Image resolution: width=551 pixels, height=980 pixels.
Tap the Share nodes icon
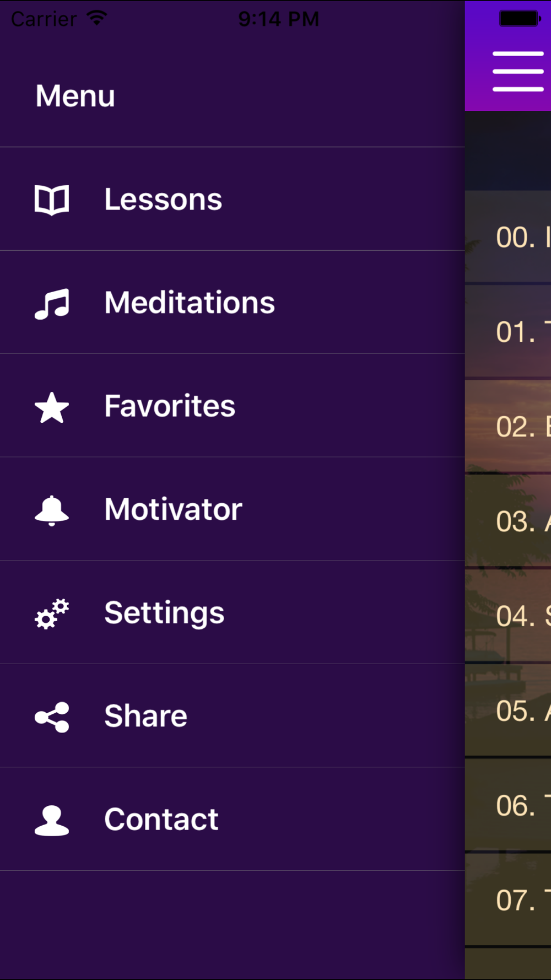[x=52, y=717]
